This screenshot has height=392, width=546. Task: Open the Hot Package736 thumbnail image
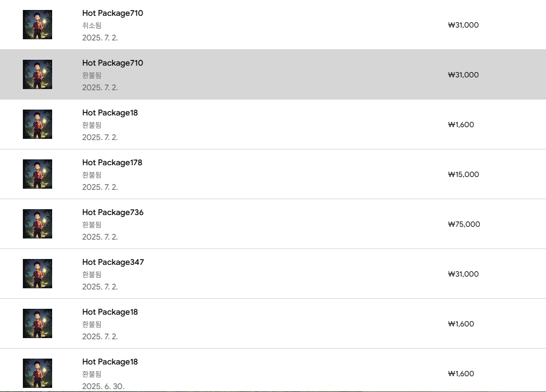[x=37, y=224]
